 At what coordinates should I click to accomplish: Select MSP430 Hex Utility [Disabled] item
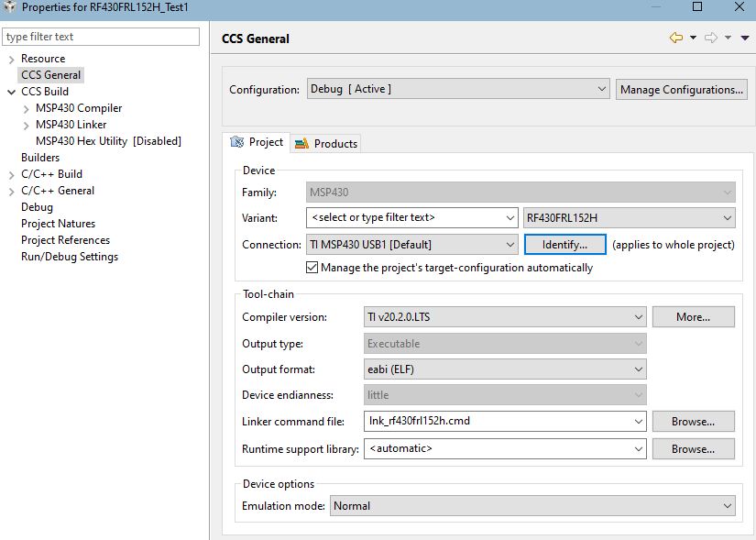coord(108,141)
